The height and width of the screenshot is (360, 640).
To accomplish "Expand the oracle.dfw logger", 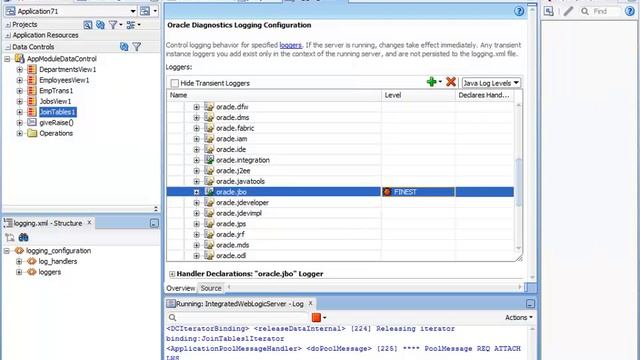I will coord(196,107).
